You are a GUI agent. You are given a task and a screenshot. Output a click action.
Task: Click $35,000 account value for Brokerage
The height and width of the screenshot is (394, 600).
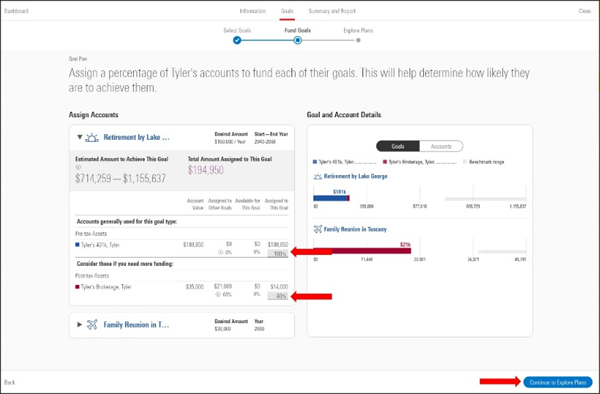pyautogui.click(x=195, y=287)
